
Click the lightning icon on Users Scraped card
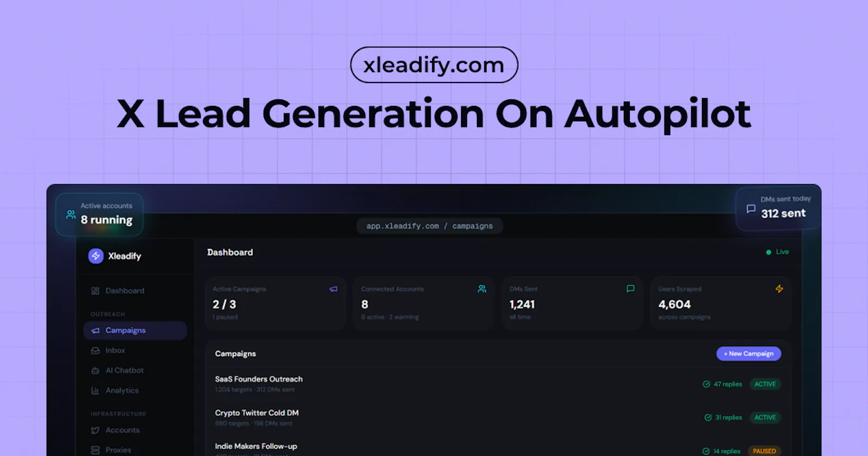[x=779, y=289]
